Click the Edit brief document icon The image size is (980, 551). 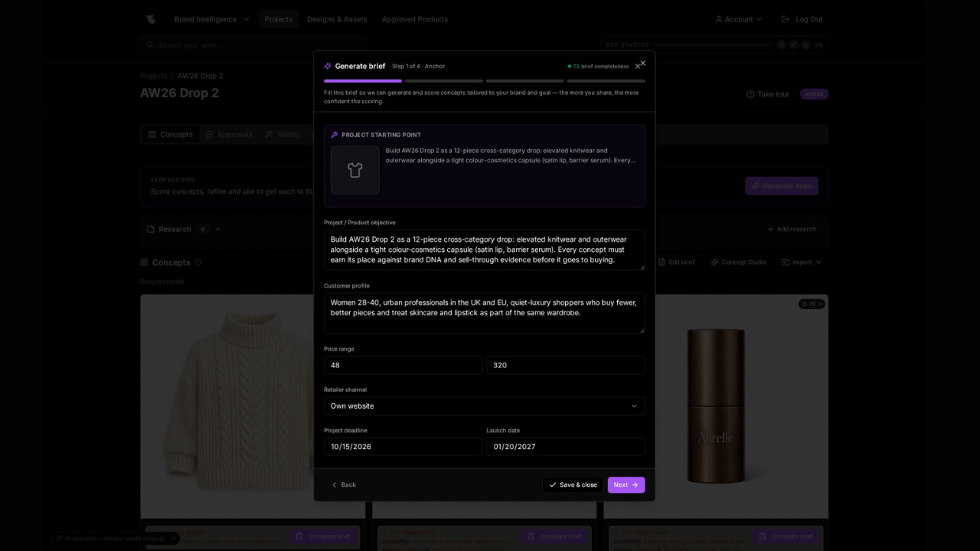[662, 262]
